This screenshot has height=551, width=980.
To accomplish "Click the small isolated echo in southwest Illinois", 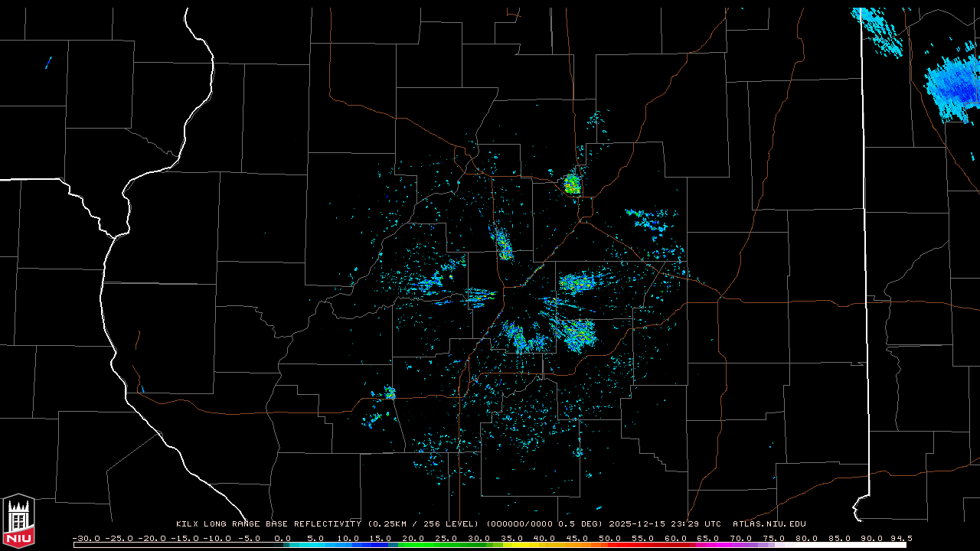I will (x=390, y=393).
